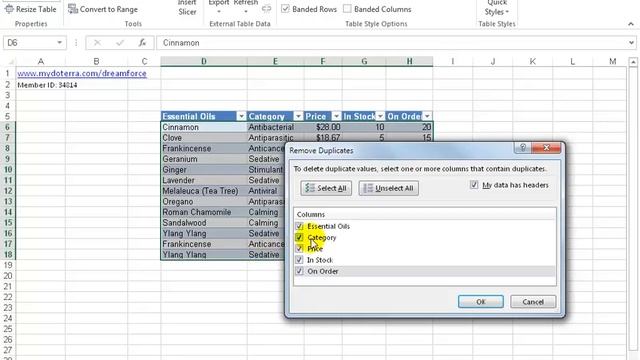Uncheck the Category column checkbox
The width and height of the screenshot is (640, 360).
coord(300,237)
